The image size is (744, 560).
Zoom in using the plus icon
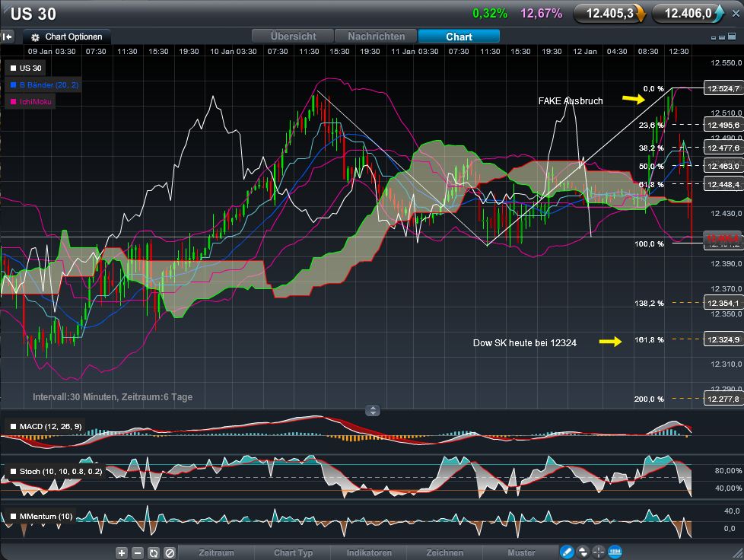click(x=121, y=552)
